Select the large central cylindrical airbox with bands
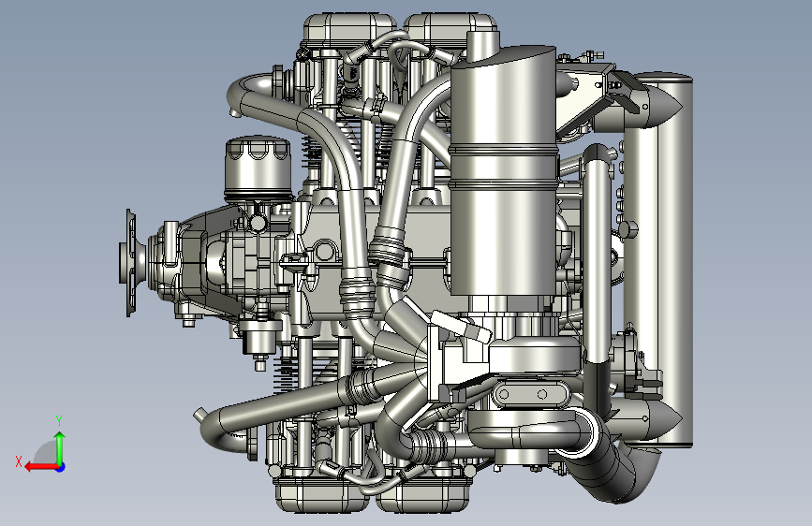 pyautogui.click(x=504, y=171)
